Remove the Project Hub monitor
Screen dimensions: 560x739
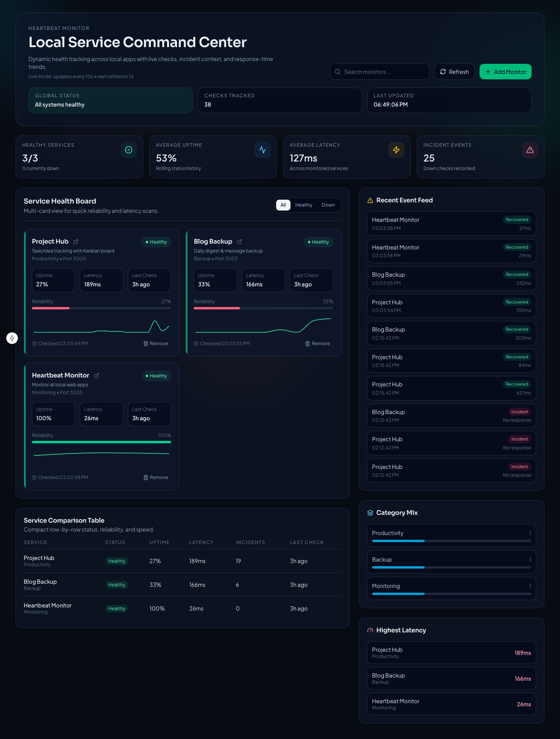click(156, 344)
